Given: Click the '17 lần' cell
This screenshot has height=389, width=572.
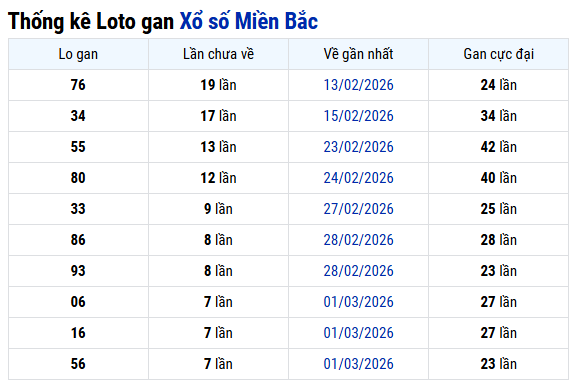Looking at the screenshot, I should point(219,116).
